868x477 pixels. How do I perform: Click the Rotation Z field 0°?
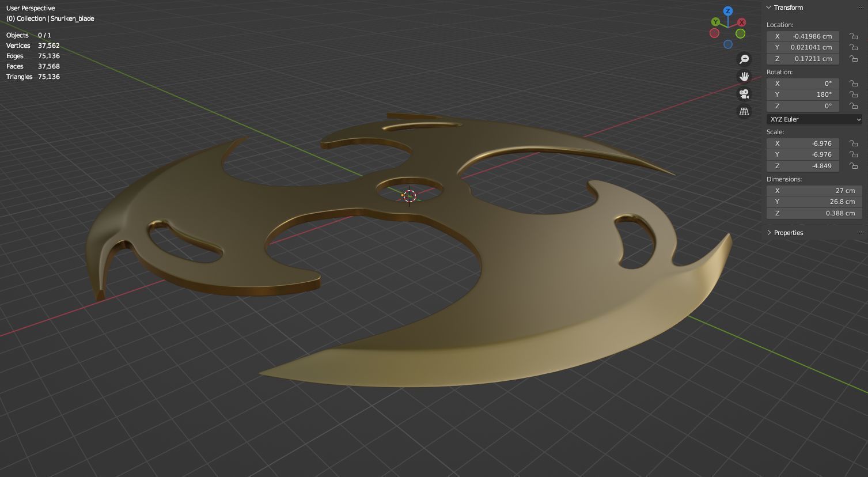tap(803, 106)
